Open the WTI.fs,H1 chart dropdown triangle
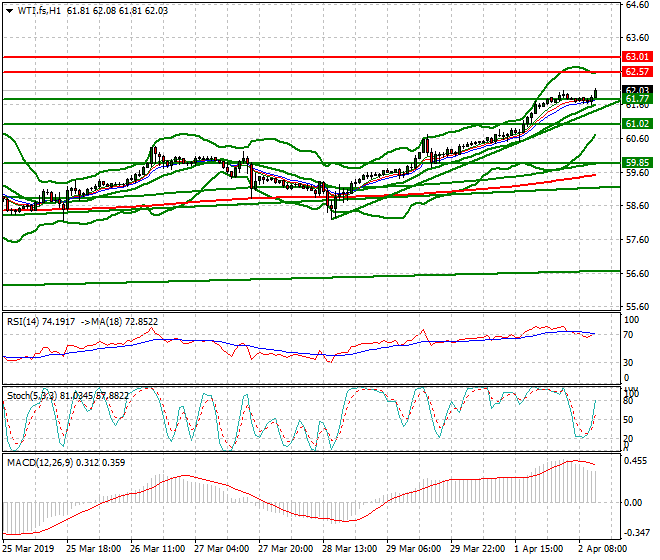This screenshot has width=660, height=560. [x=9, y=11]
